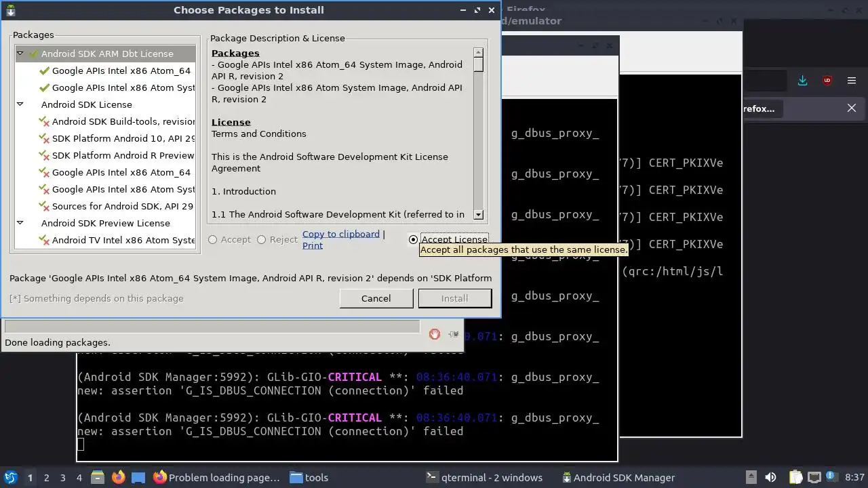Viewport: 868px width, 488px height.
Task: Click the license text scrollbar thumb
Action: 478,64
